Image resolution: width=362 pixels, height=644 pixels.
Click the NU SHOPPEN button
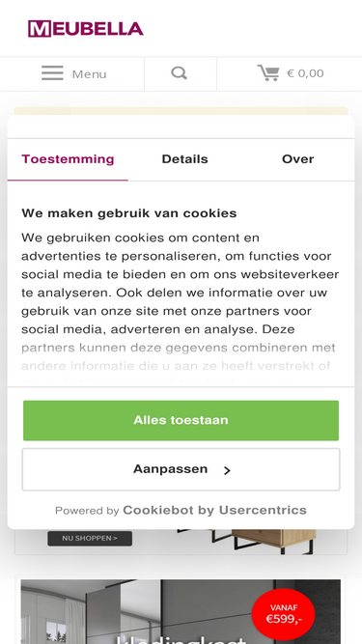click(90, 538)
